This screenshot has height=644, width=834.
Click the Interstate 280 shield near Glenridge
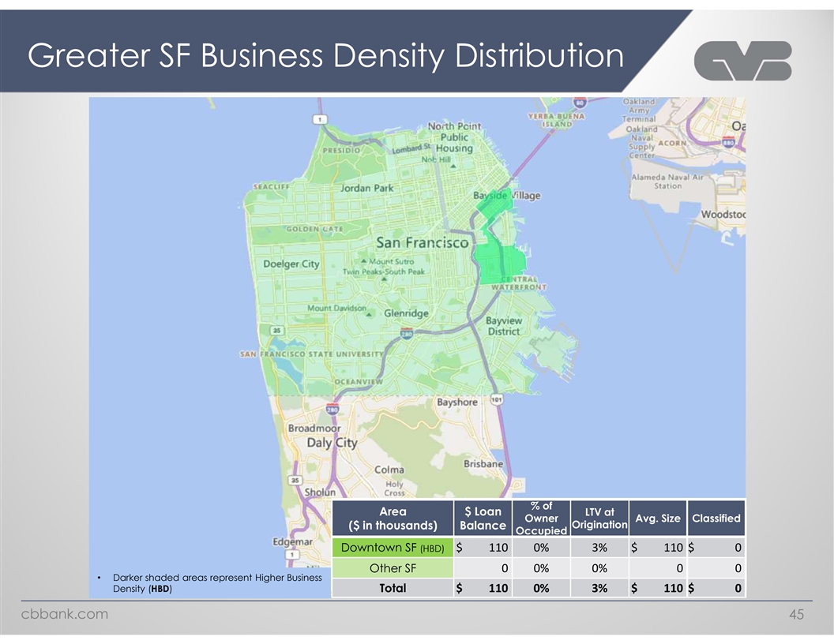point(405,334)
